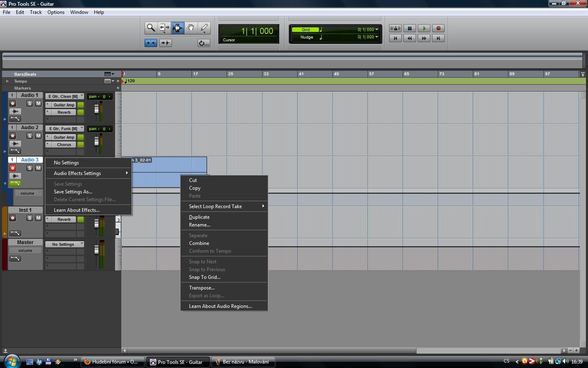The width and height of the screenshot is (588, 368).
Task: Show waveform view on Audio 2 track
Action: click(15, 144)
